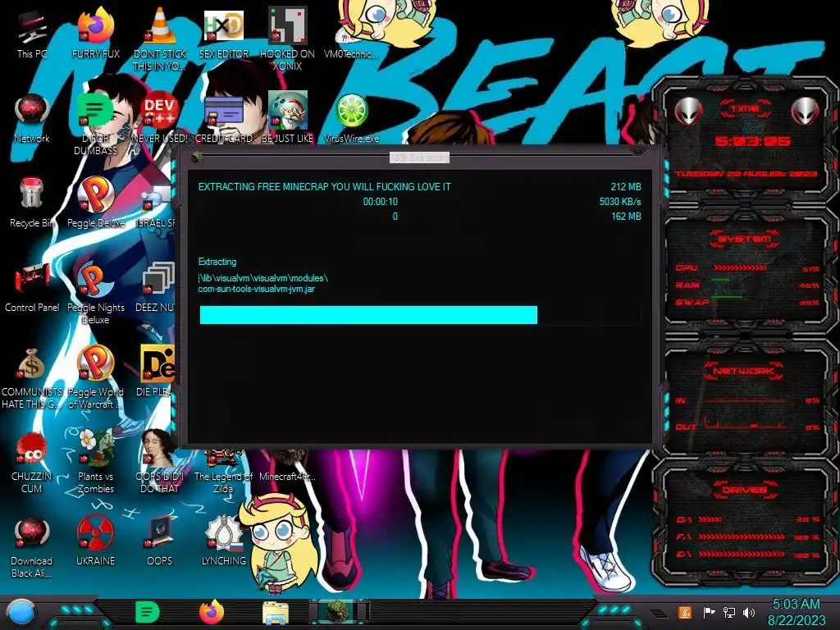Open File Explorer from the taskbar
Image resolution: width=840 pixels, height=630 pixels.
(x=276, y=613)
